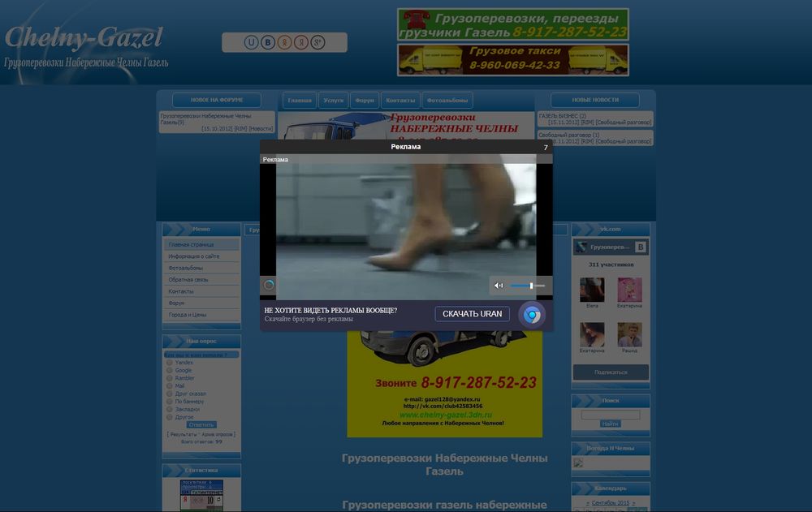Open 'Форум' in side menu

201,303
